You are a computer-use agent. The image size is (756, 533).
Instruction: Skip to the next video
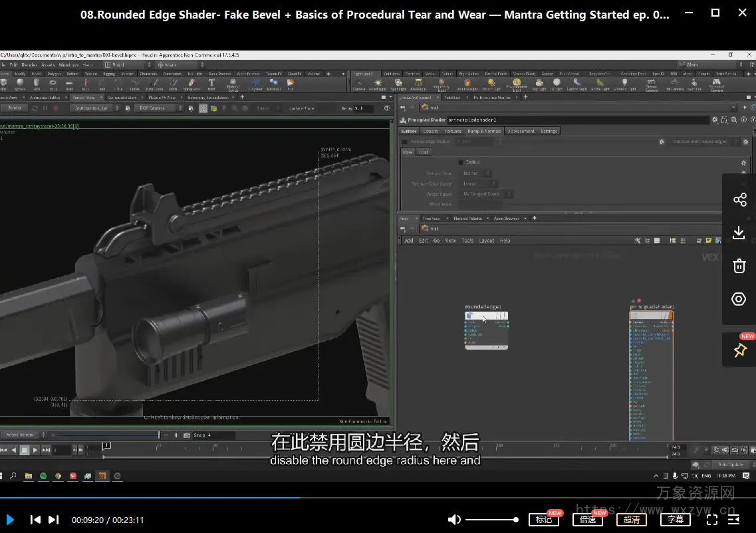(54, 520)
